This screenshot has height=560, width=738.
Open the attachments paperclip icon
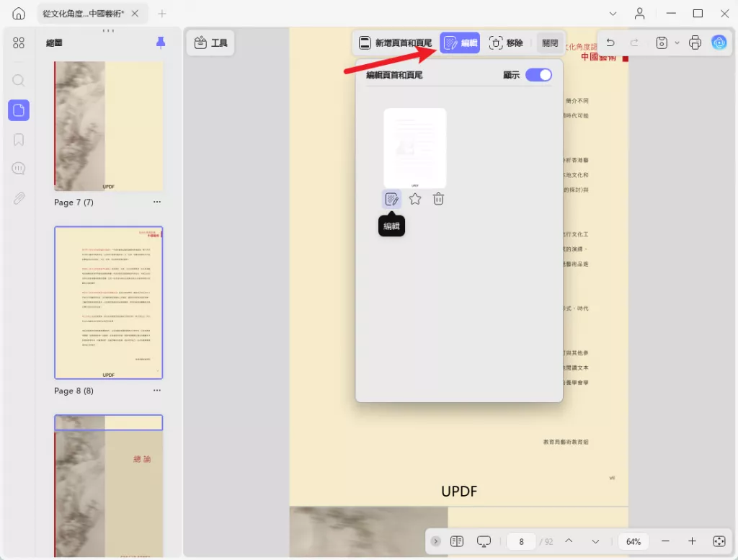click(x=19, y=198)
